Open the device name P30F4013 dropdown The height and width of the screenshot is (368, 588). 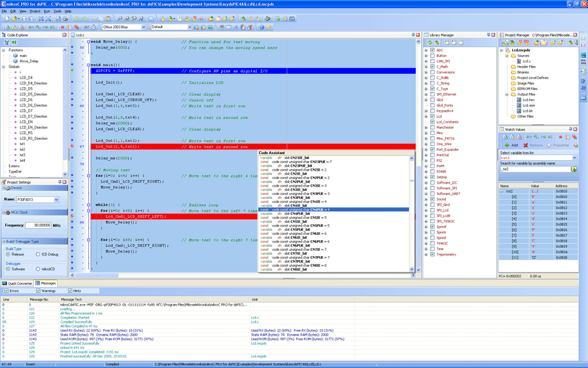56,200
